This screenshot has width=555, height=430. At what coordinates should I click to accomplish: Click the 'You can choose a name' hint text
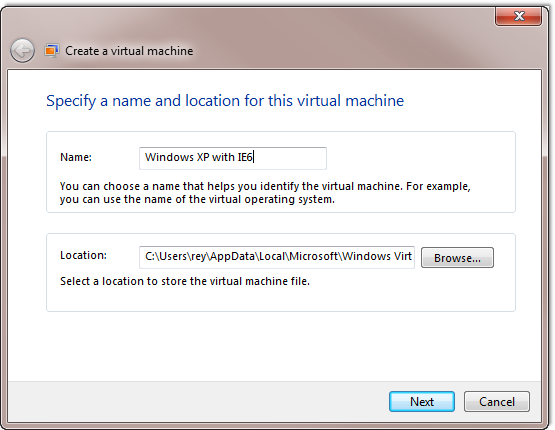265,193
